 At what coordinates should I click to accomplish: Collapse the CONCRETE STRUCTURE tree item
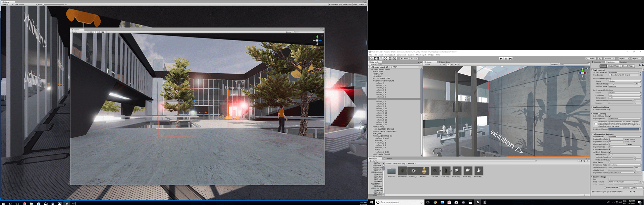click(x=373, y=81)
